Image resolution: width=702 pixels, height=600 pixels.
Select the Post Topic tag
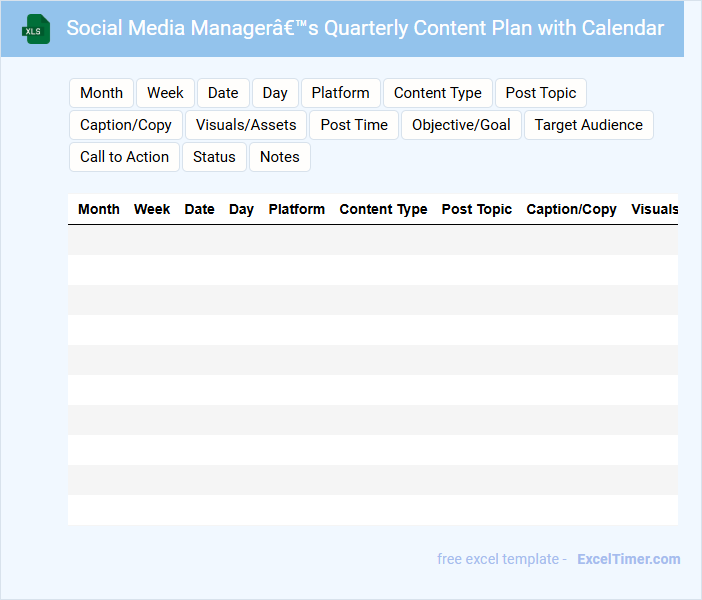point(540,93)
